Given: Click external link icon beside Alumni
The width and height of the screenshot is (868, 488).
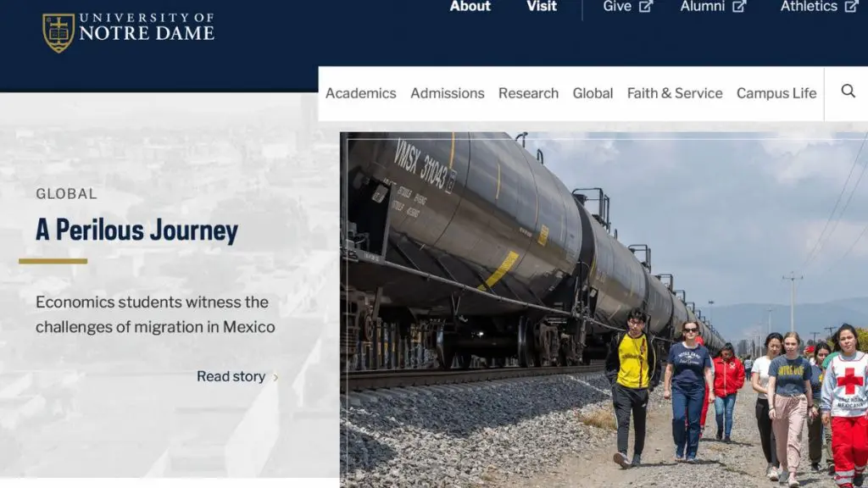Looking at the screenshot, I should tap(739, 7).
